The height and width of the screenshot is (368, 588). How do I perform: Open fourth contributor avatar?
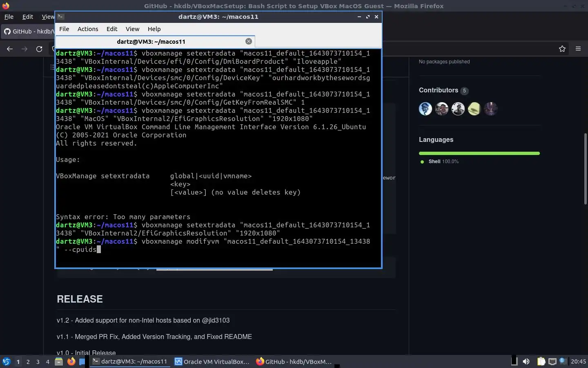(474, 109)
